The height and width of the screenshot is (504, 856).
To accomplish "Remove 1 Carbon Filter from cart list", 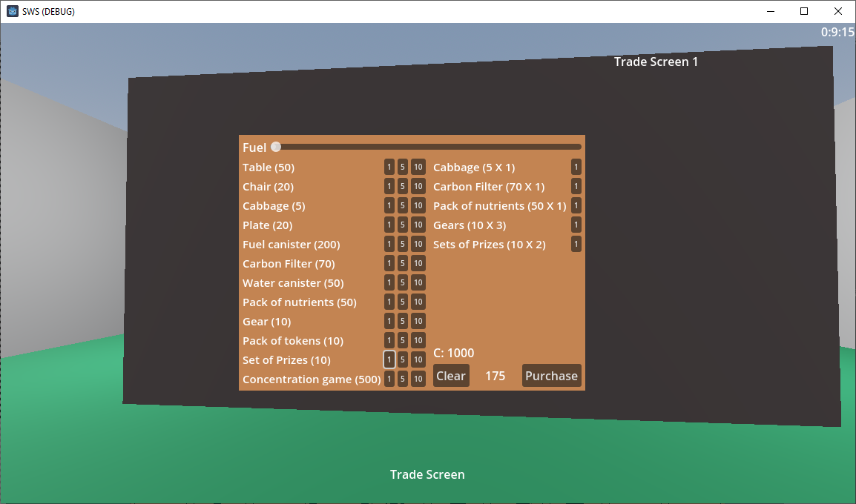I will 576,187.
